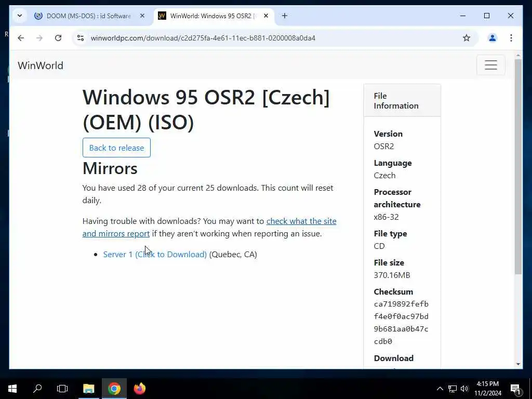
Task: Open Windows taskbar search
Action: point(37,389)
